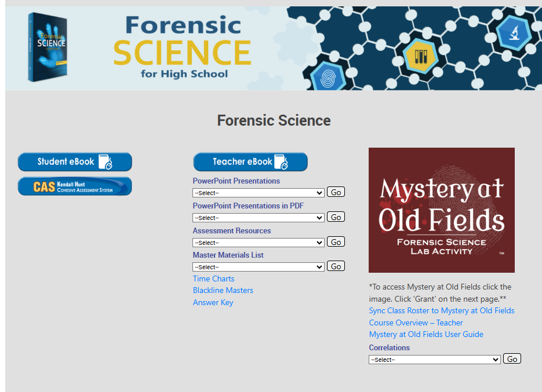
Task: Click Go next to Correlations
Action: click(x=512, y=359)
